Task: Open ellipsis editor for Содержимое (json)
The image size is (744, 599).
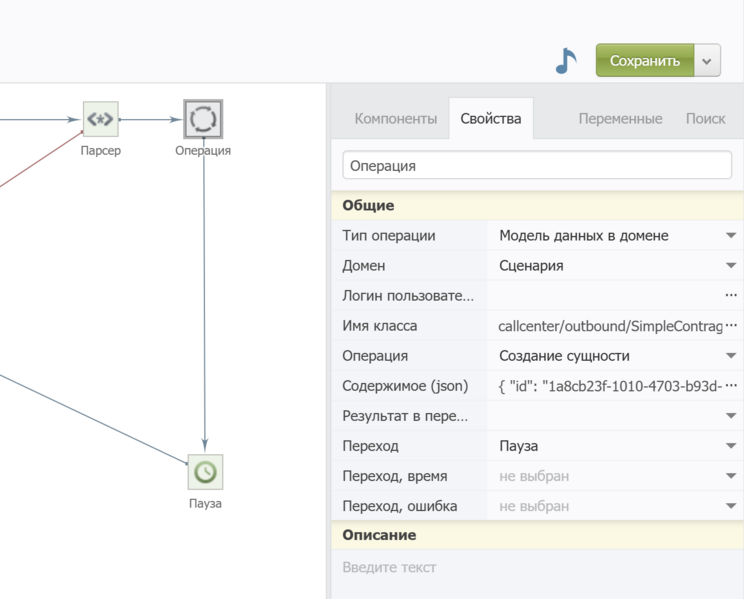Action: point(731,386)
